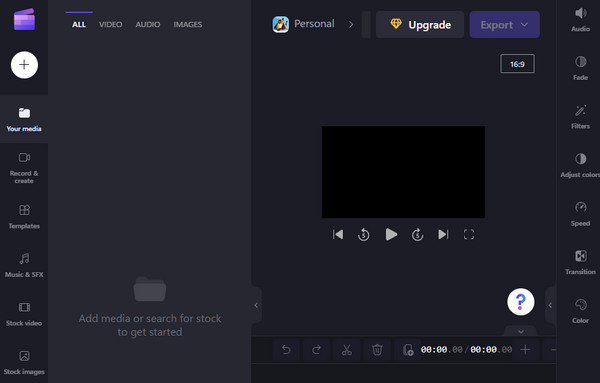Open the Templates sidebar section
Viewport: 600px width, 383px height.
point(24,217)
